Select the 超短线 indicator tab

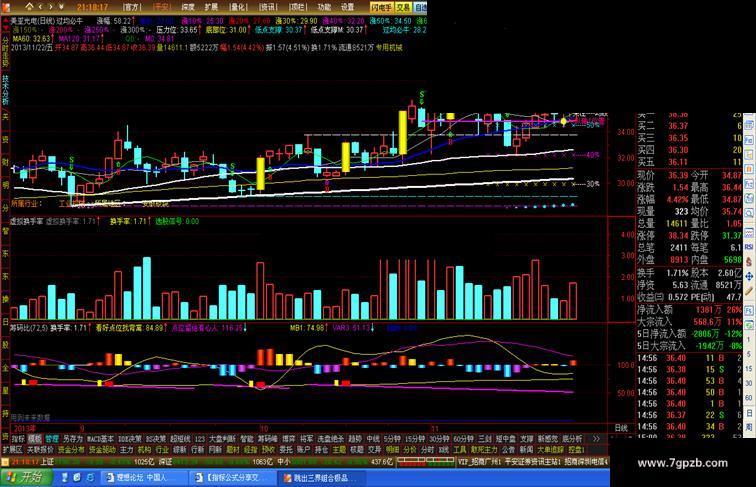[180, 439]
